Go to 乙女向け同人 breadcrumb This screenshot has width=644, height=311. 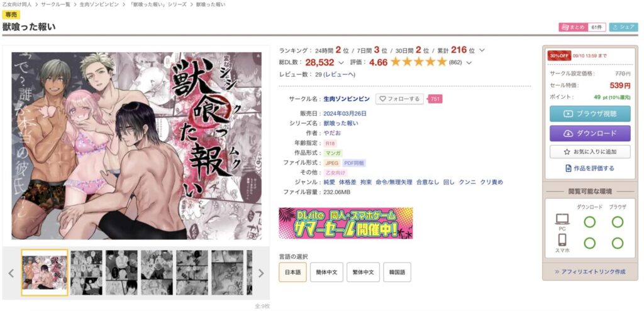[x=17, y=4]
